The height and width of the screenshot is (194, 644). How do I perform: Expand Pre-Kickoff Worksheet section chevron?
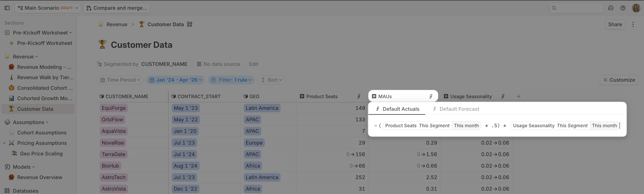[x=70, y=33]
